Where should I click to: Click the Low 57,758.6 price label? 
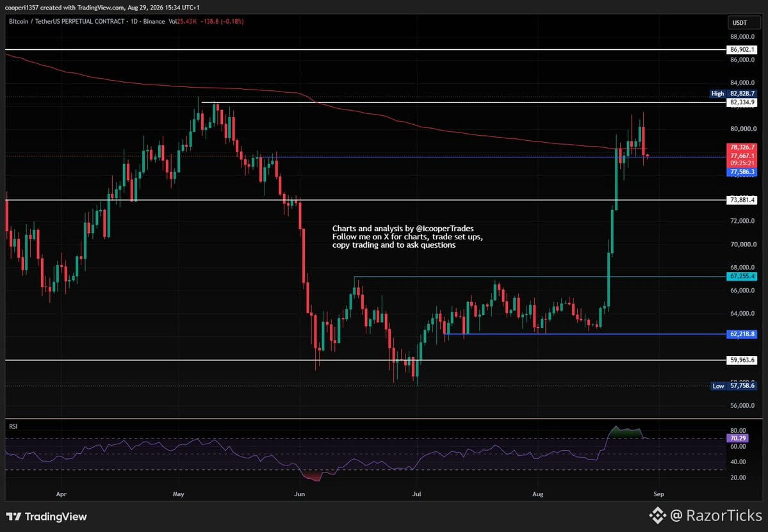point(733,385)
